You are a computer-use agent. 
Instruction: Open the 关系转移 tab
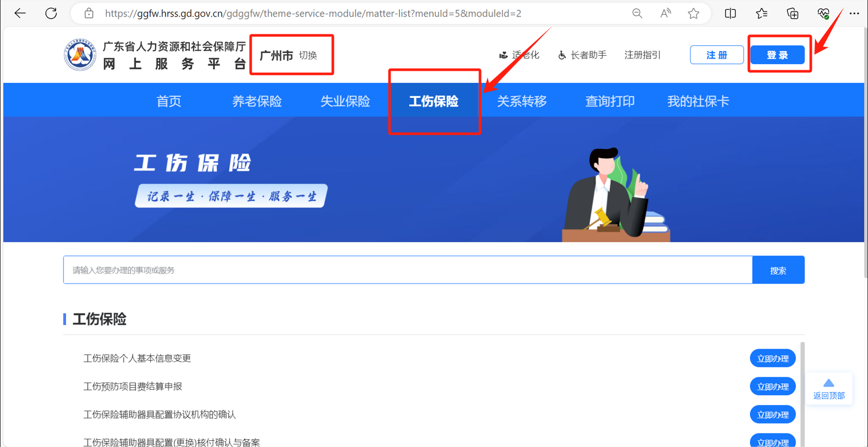click(522, 101)
